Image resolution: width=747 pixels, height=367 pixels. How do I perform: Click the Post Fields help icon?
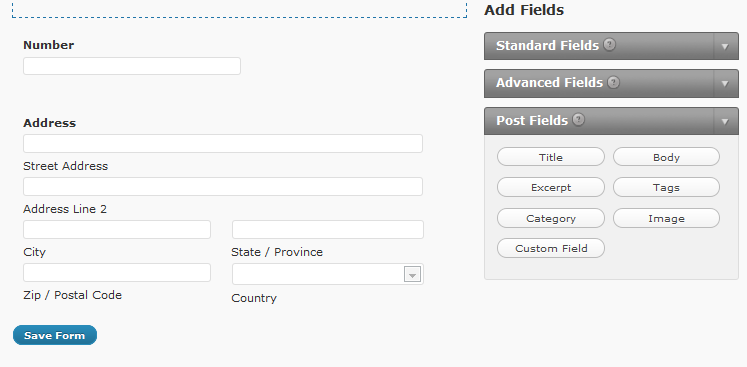(x=578, y=119)
